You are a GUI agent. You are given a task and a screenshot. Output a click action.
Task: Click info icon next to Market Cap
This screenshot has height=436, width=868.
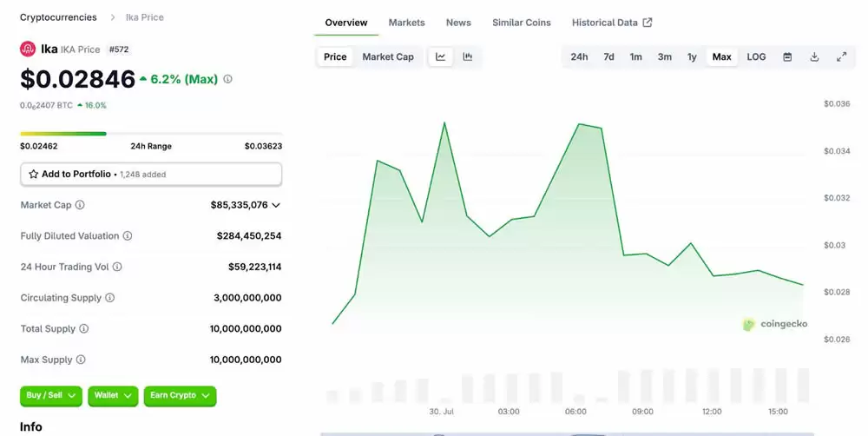(x=80, y=206)
